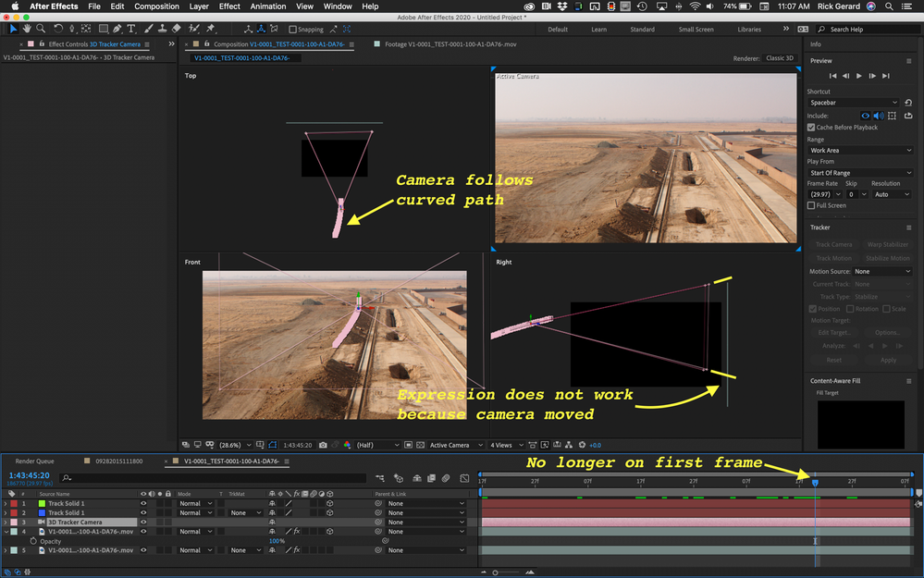Image resolution: width=924 pixels, height=578 pixels.
Task: Select the Eraser tool
Action: 177,29
